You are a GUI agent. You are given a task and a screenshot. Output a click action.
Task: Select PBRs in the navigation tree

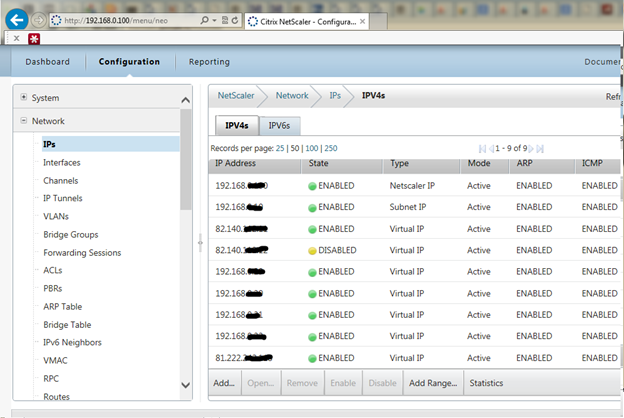click(53, 288)
